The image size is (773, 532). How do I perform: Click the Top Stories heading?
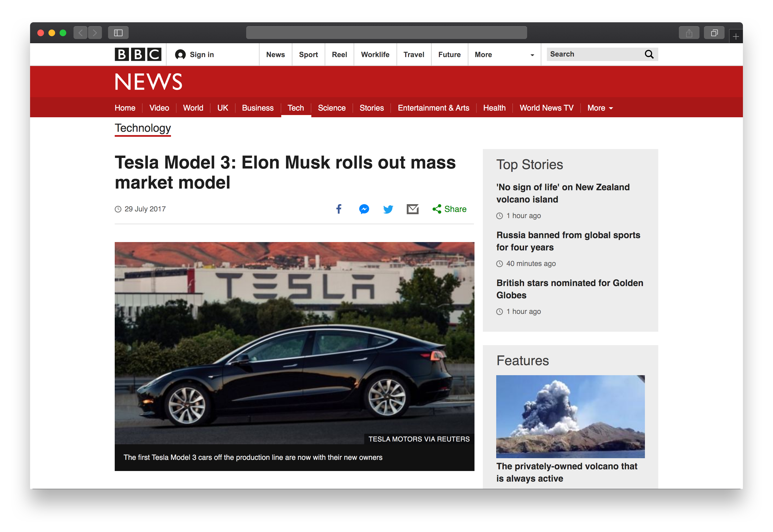pos(529,165)
